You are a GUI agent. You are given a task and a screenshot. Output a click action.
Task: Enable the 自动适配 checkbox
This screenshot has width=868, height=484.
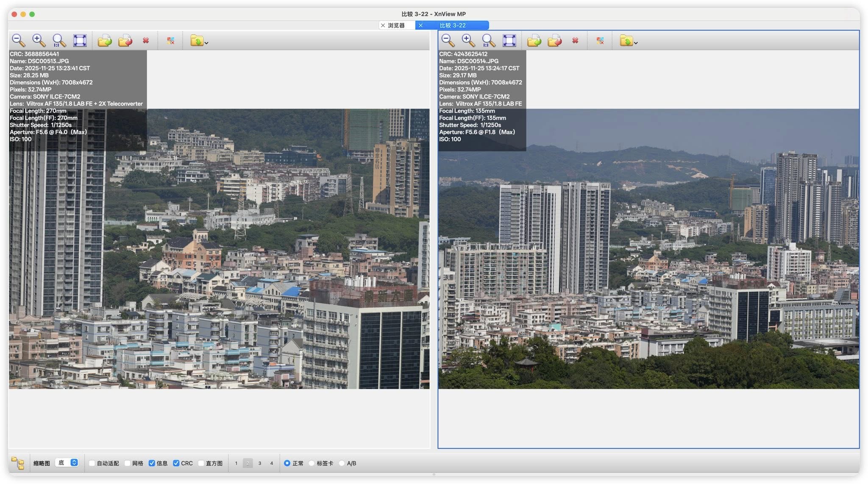[x=92, y=463]
